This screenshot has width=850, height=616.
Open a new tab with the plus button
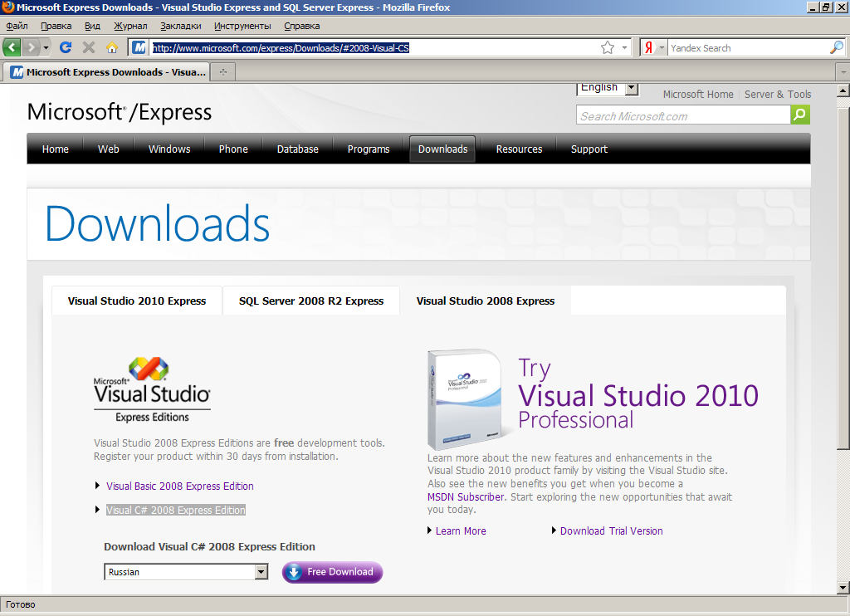pos(222,71)
